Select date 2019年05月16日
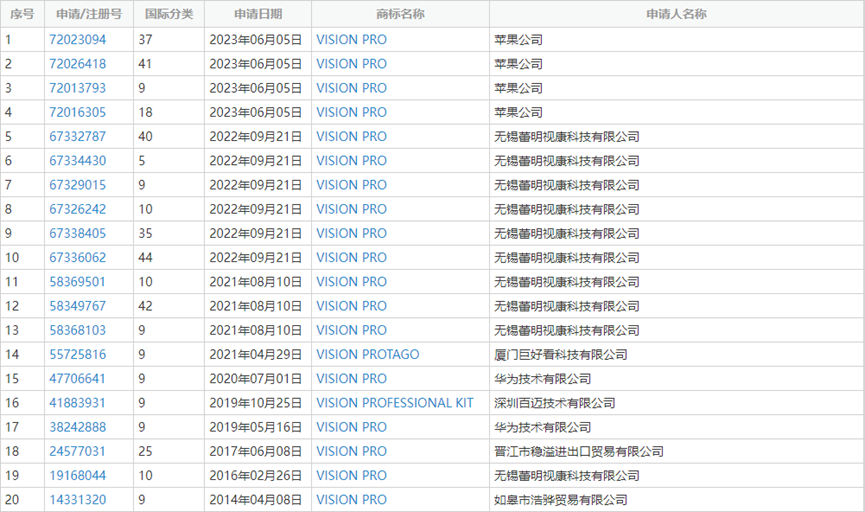This screenshot has width=865, height=512. click(x=255, y=428)
